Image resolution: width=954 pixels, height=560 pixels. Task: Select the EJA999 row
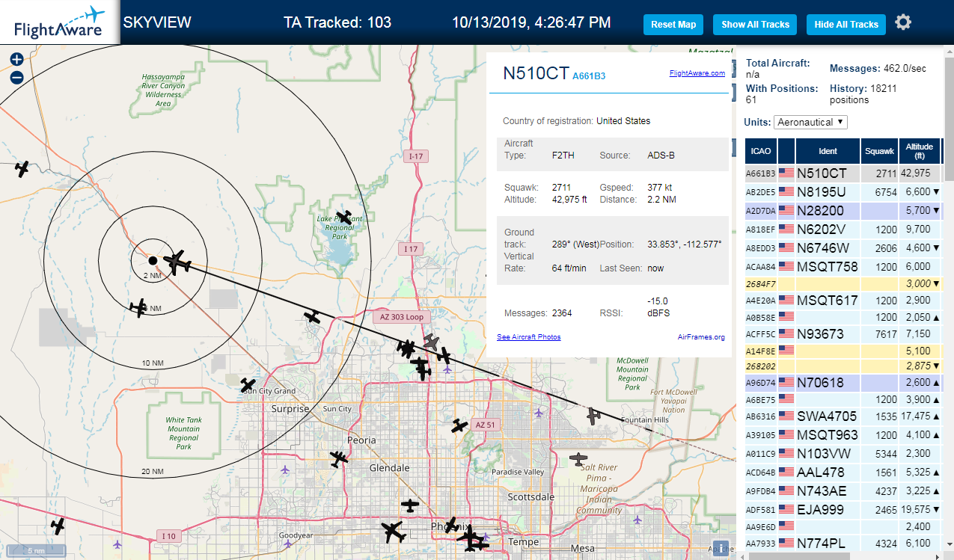pyautogui.click(x=844, y=509)
